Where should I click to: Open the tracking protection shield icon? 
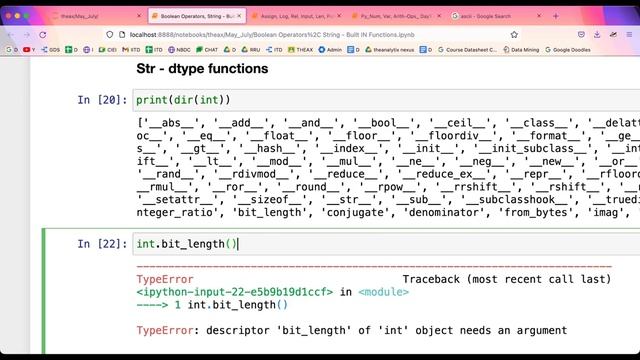(x=109, y=35)
